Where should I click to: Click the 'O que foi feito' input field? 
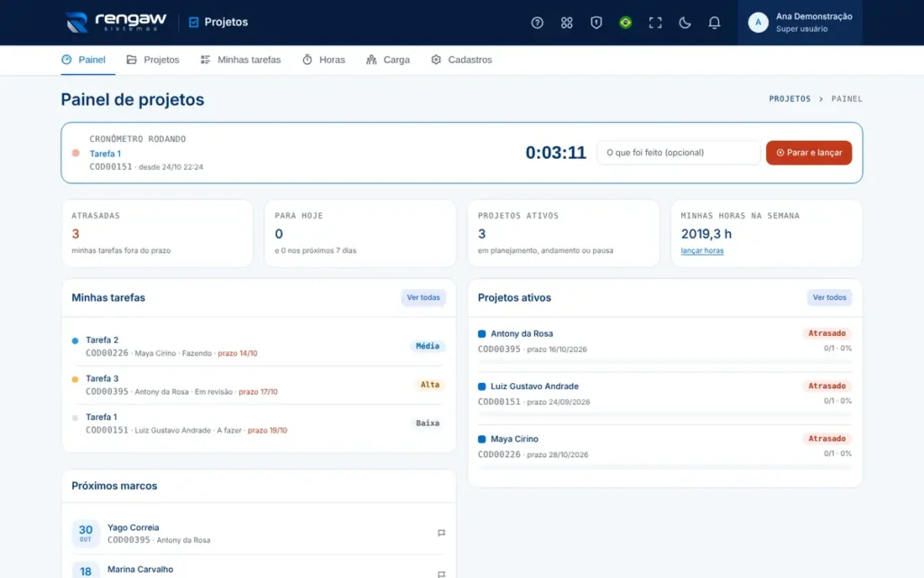pos(679,153)
